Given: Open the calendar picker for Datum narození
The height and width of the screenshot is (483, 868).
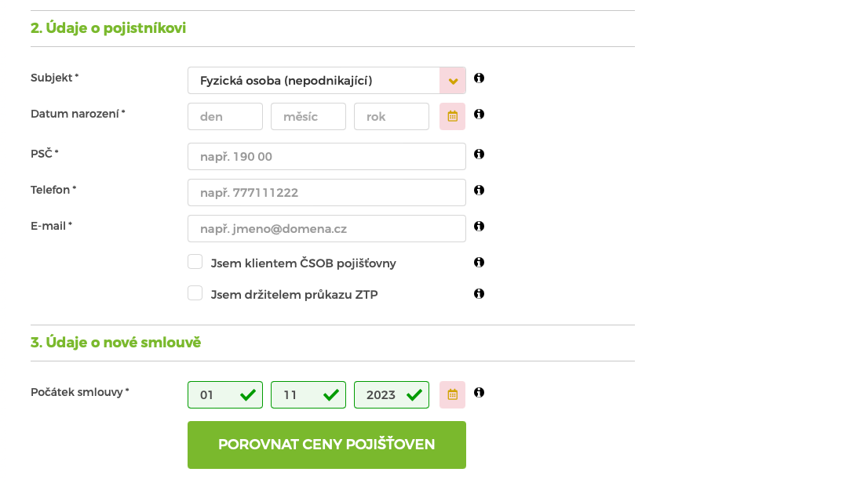Looking at the screenshot, I should coord(452,116).
